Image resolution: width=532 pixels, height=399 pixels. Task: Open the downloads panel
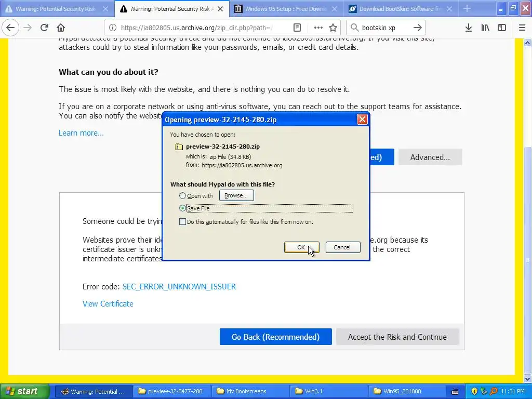point(469,28)
